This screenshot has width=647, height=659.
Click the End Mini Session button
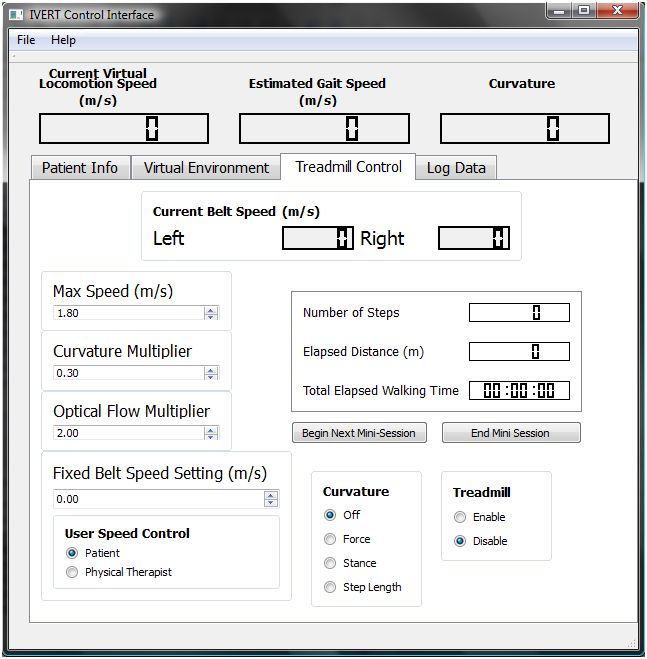(510, 433)
